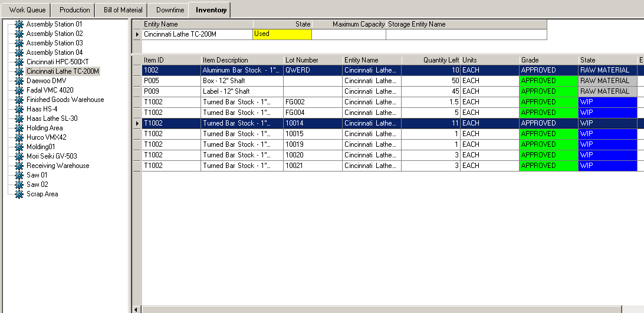Click the gear icon beside Saw 02
This screenshot has width=644, height=313.
click(19, 185)
